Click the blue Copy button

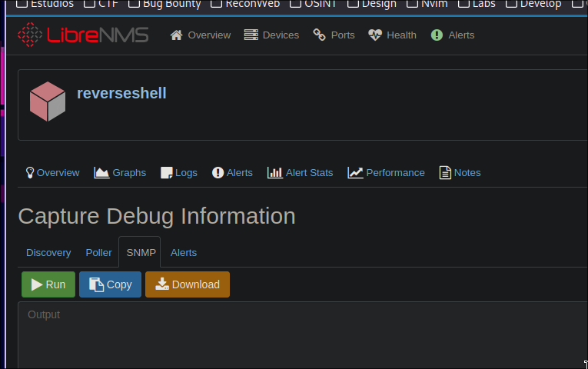tap(110, 284)
